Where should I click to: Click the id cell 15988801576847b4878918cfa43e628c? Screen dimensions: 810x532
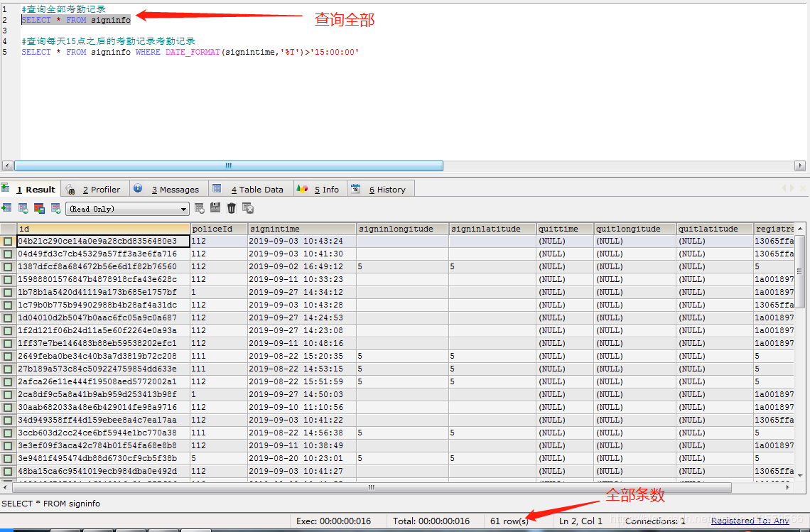pyautogui.click(x=103, y=279)
